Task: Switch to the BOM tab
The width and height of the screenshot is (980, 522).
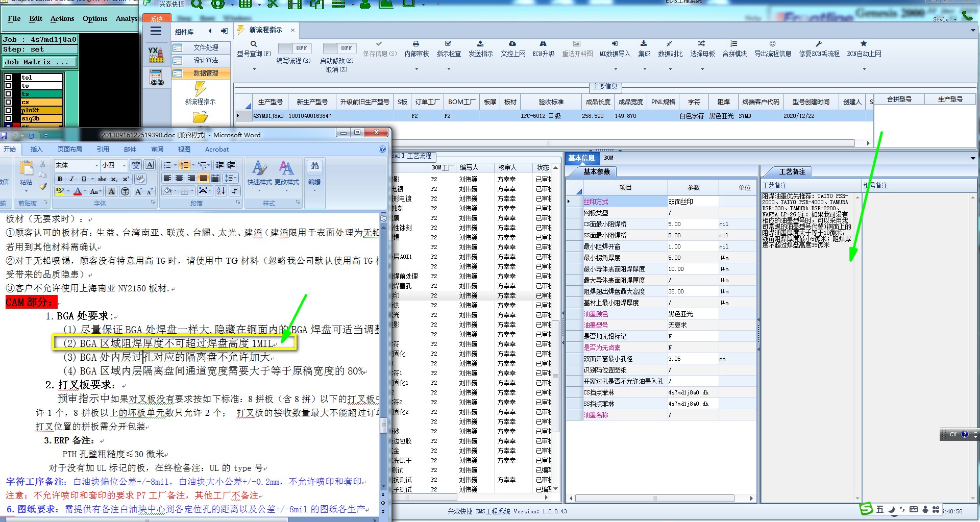Action: tap(608, 158)
